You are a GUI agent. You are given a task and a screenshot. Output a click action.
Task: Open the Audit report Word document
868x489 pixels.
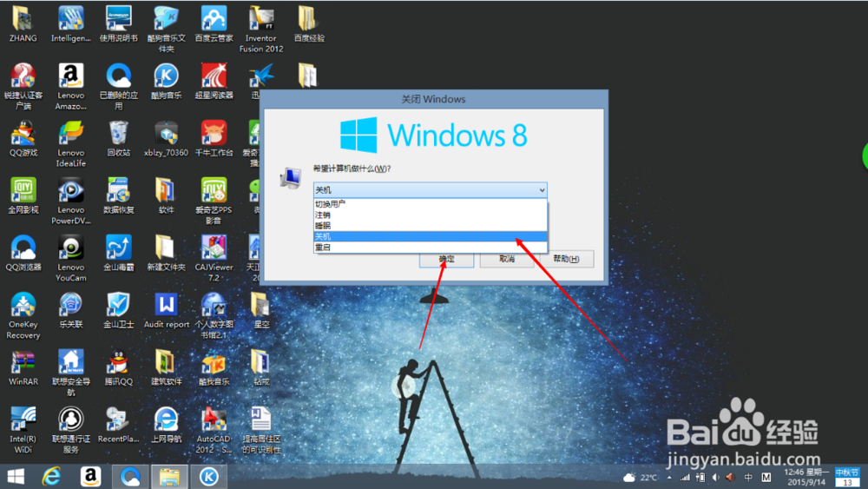coord(166,310)
